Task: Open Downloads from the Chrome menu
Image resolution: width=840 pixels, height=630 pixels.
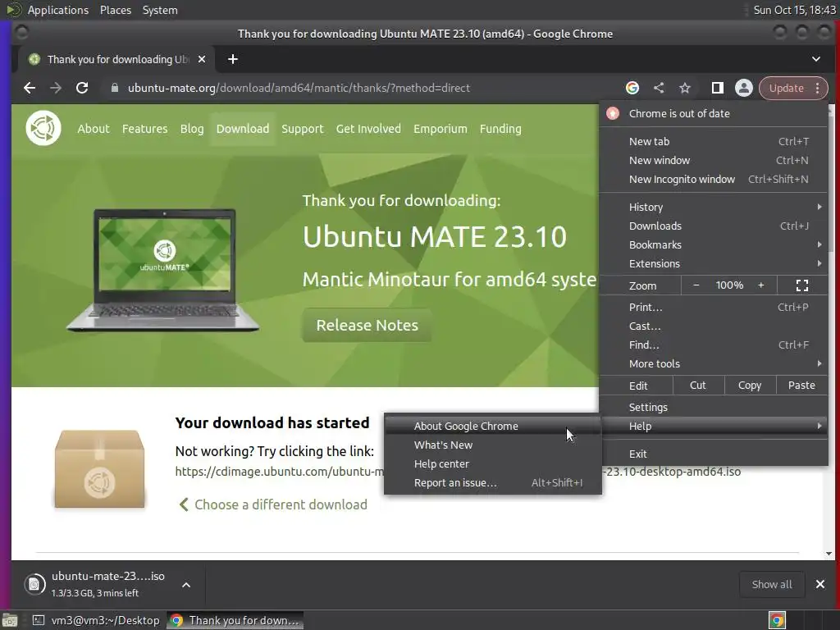Action: [713, 226]
